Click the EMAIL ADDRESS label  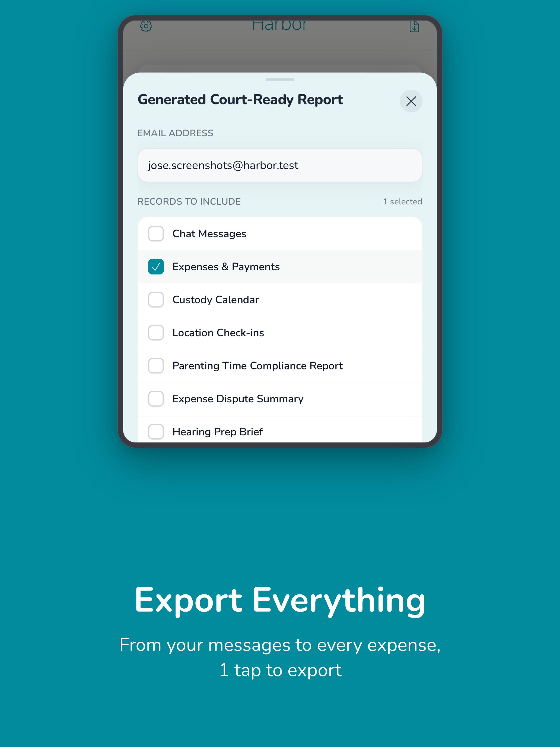(175, 133)
